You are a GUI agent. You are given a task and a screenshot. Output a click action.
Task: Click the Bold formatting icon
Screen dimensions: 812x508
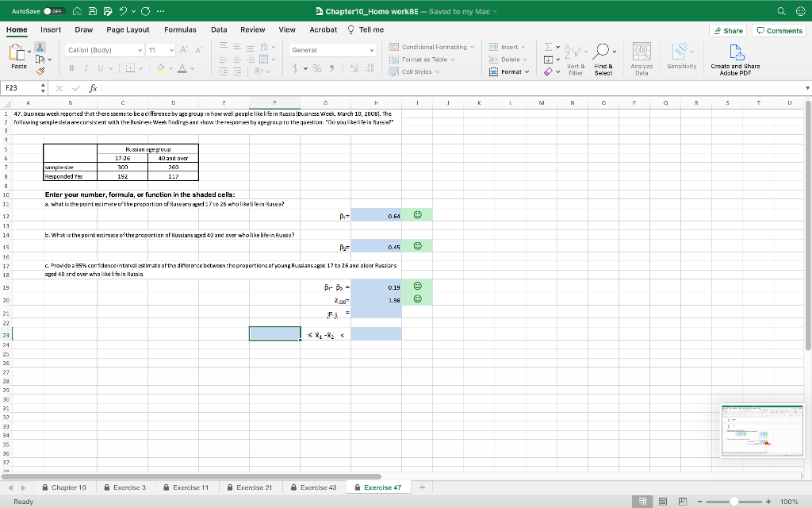[72, 68]
